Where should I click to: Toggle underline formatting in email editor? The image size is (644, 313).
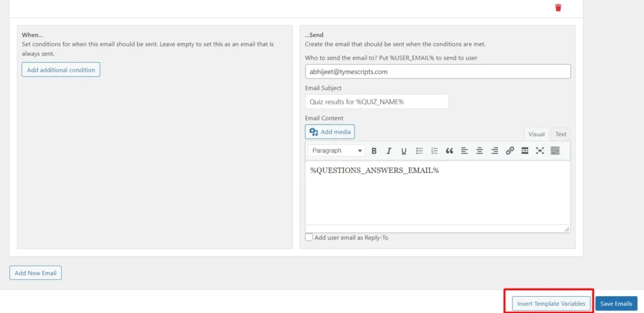click(404, 151)
